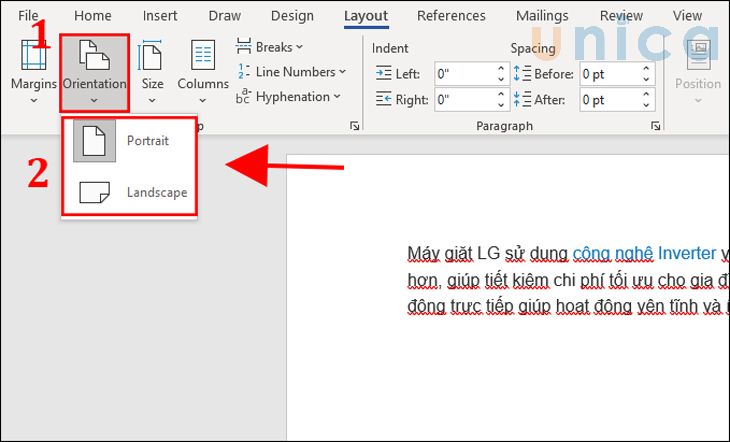
Task: Increase Left indent with stepper arrow
Action: tap(502, 68)
